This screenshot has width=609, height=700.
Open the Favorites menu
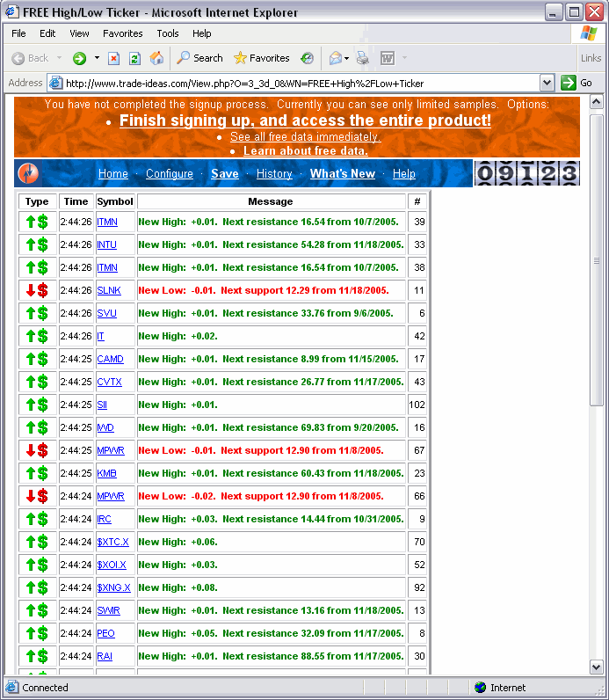122,33
